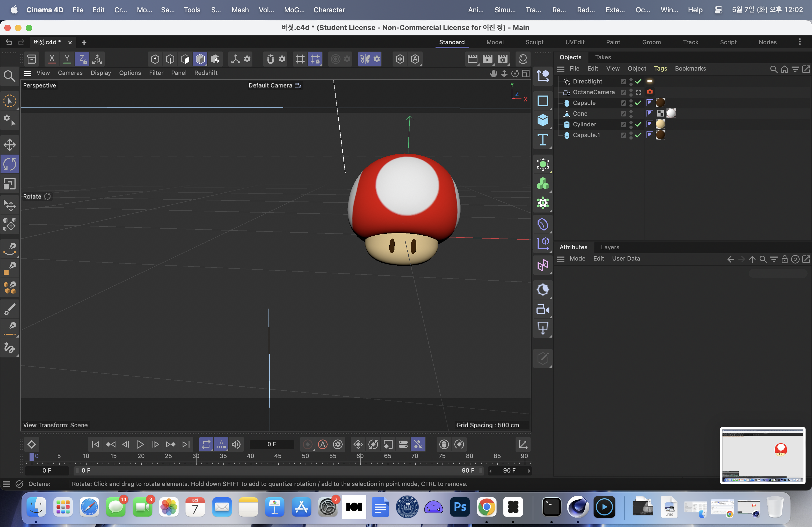The image size is (812, 527).
Task: Toggle Y axis lock
Action: [67, 59]
